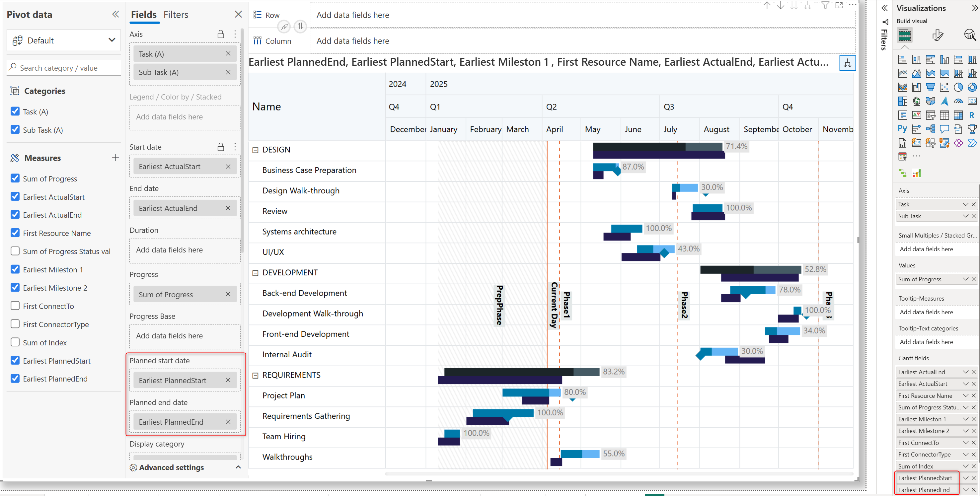Image resolution: width=980 pixels, height=496 pixels.
Task: Open the Default view dropdown
Action: 63,40
